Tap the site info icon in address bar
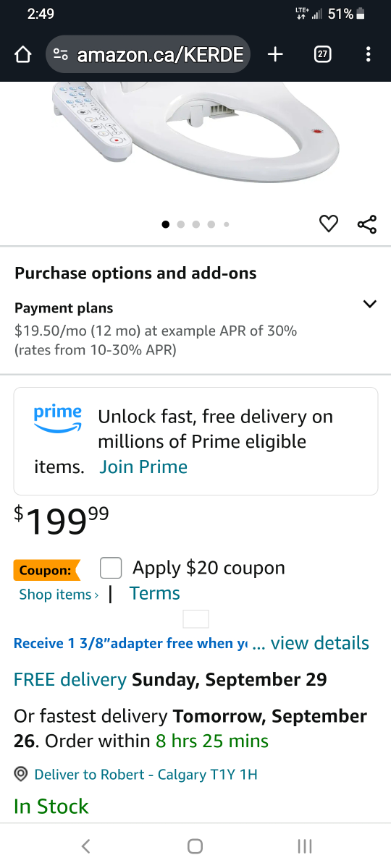 [62, 54]
